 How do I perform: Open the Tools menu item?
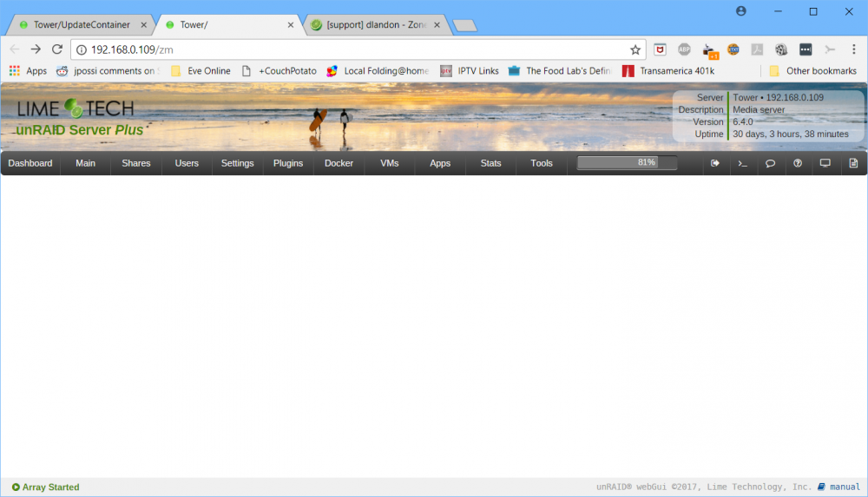[542, 163]
